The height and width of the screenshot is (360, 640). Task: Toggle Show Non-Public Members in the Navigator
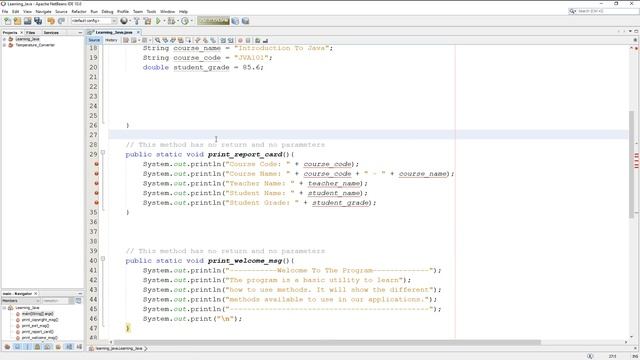37,347
